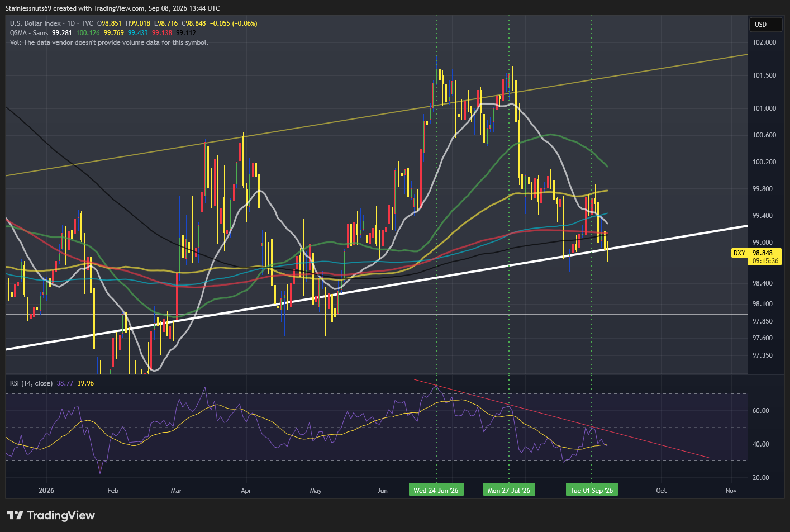The image size is (790, 532).
Task: Click the close value C98.848
Action: (x=194, y=23)
